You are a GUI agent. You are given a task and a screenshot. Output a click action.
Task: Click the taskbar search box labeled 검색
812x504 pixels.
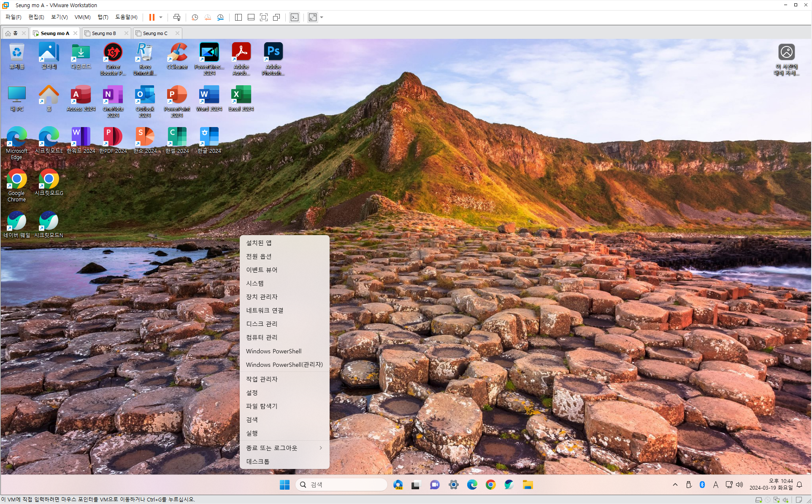point(342,485)
